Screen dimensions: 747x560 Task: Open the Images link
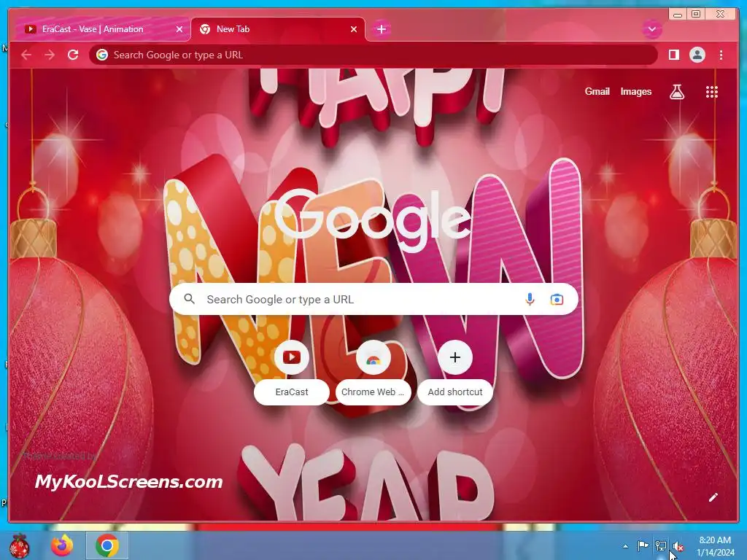point(635,91)
